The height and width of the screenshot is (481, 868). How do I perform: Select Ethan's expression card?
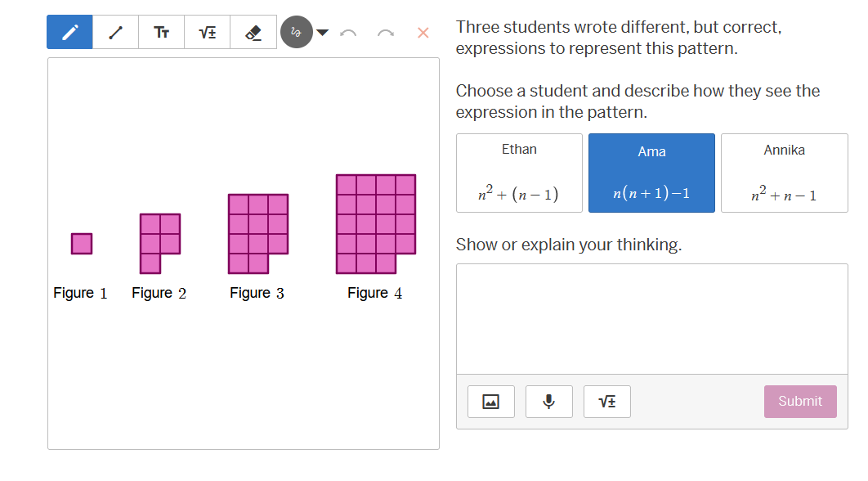pyautogui.click(x=519, y=173)
